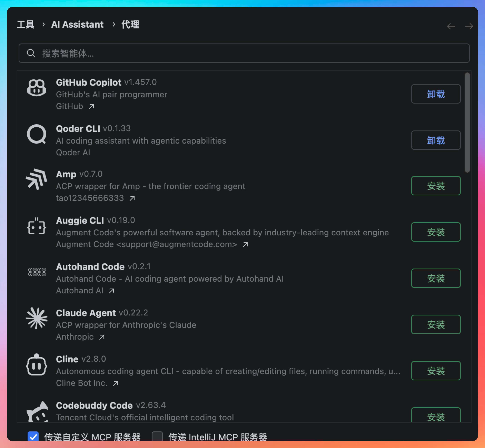Navigate forward with the right arrow
The image size is (485, 448).
469,26
